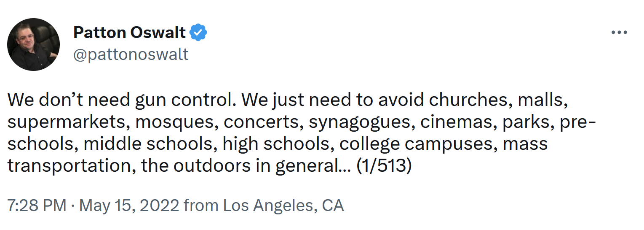The height and width of the screenshot is (230, 644).
Task: Select the Los Angeles, CA location text
Action: [x=283, y=206]
